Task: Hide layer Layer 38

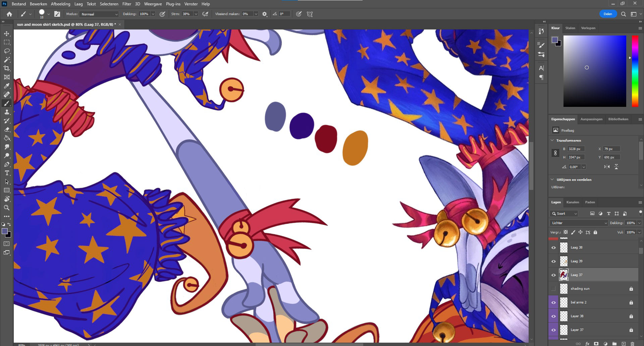Action: pos(553,316)
